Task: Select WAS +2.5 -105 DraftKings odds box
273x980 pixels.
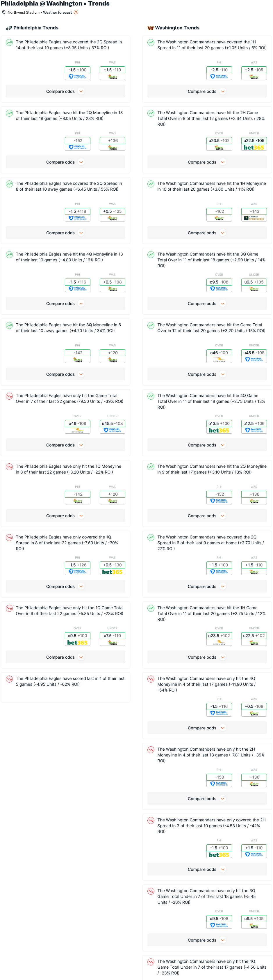Action: [x=254, y=73]
